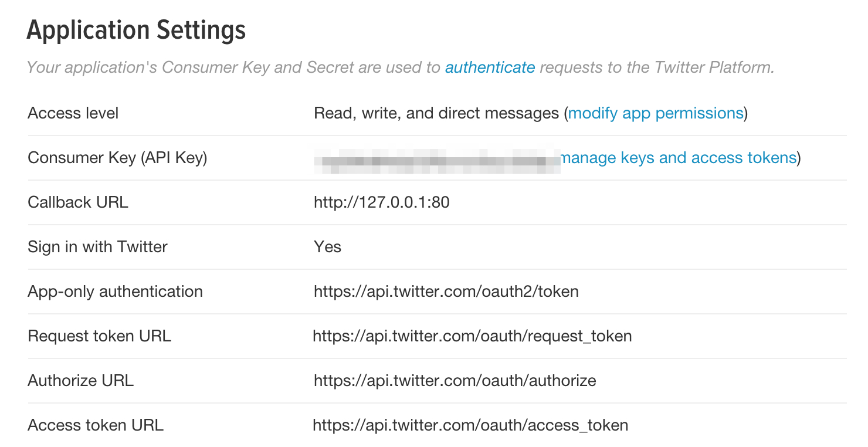Click "Read, write, and direct messages" text
The width and height of the screenshot is (868, 447).
click(436, 113)
